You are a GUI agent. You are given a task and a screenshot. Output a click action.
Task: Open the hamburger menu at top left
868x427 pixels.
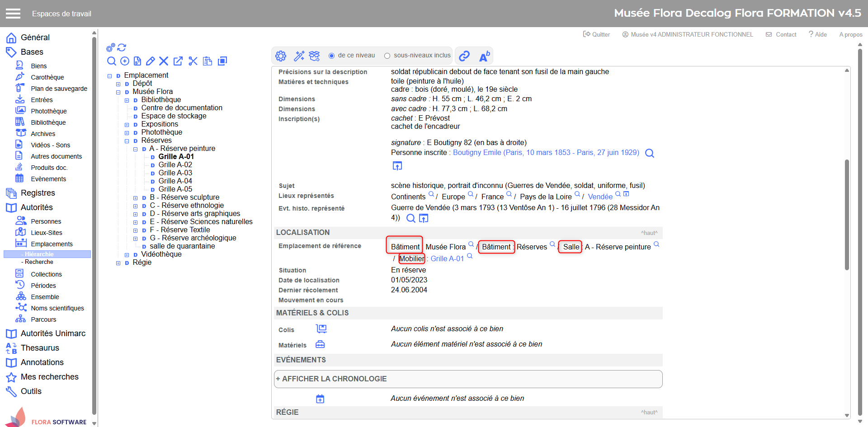[x=13, y=14]
